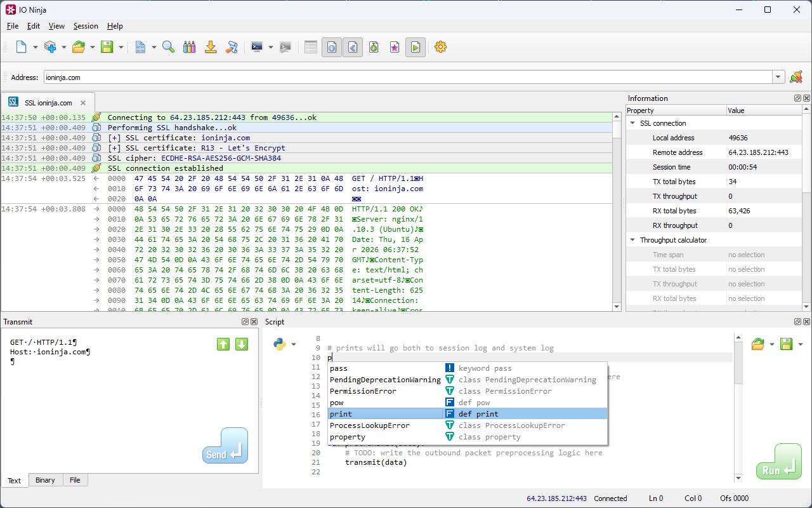Open the address history dropdown arrow
Image resolution: width=812 pixels, height=508 pixels.
pyautogui.click(x=778, y=77)
